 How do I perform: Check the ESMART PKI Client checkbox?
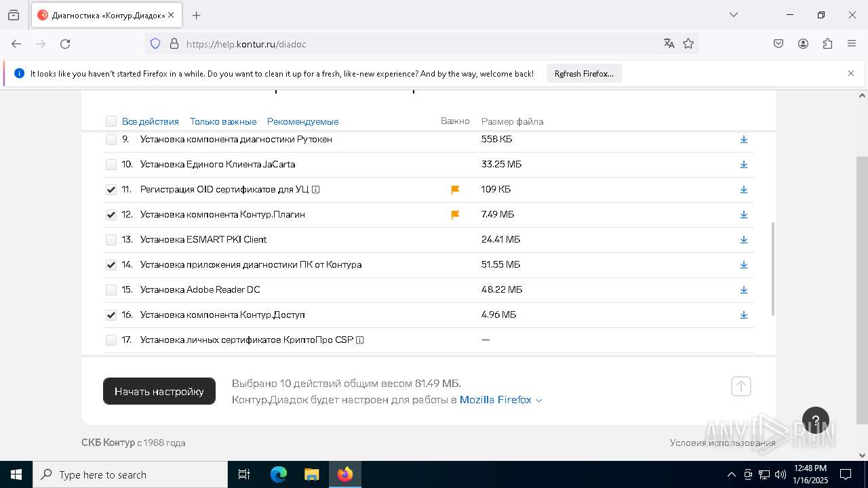111,240
